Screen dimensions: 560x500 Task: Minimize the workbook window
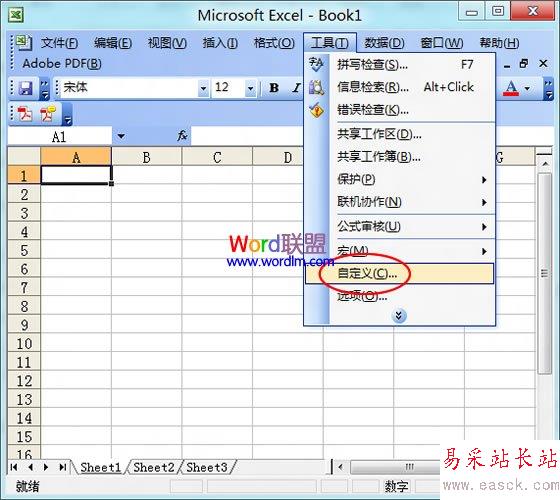507,65
